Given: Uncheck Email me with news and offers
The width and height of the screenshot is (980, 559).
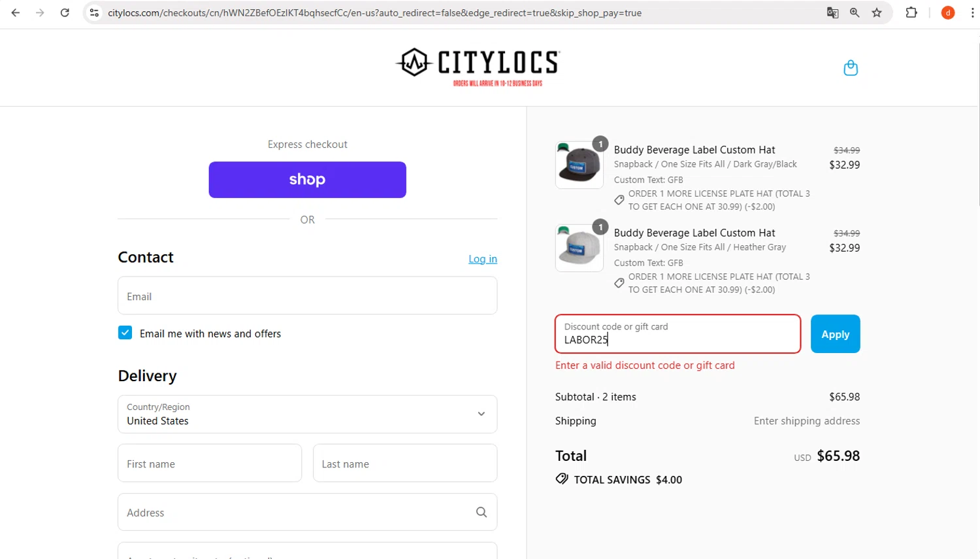Looking at the screenshot, I should point(125,333).
